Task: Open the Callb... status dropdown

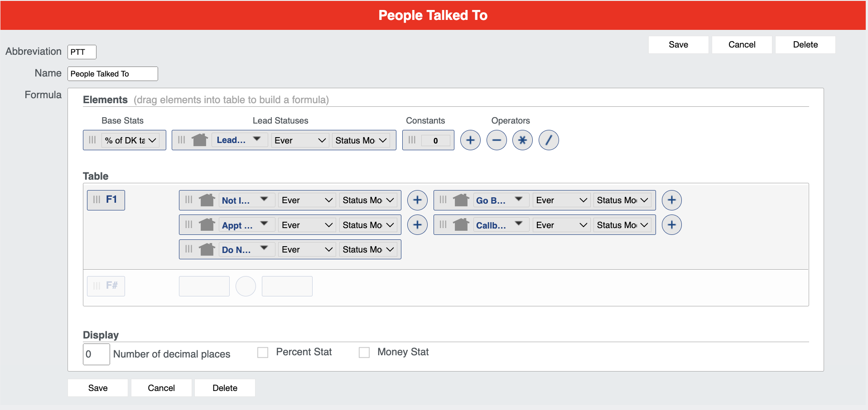Action: click(501, 225)
